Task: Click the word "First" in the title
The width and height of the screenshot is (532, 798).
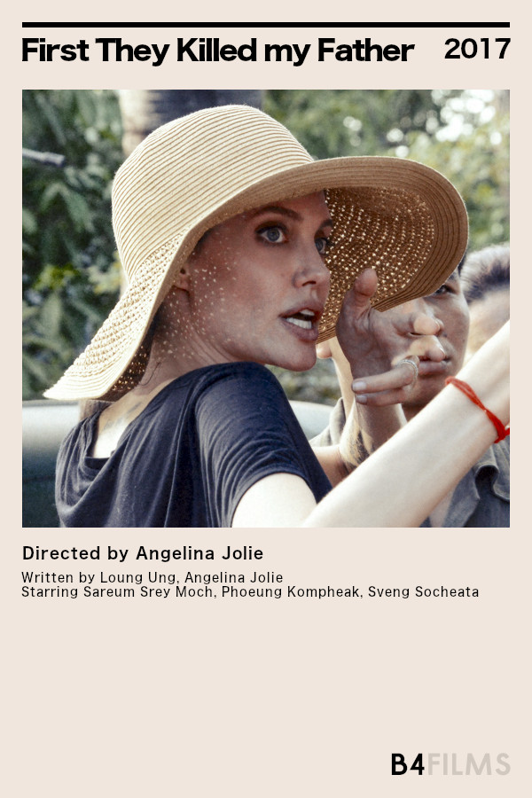Action: point(56,51)
